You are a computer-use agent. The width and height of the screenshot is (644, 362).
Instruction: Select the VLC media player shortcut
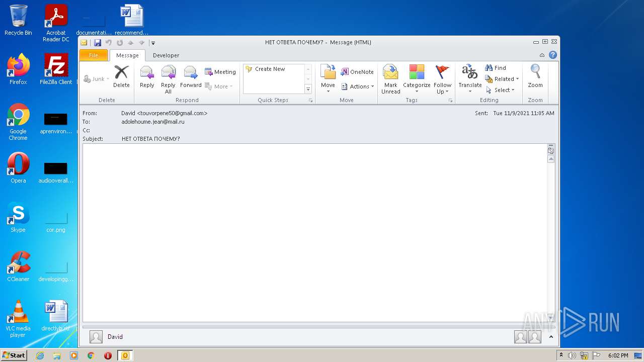[x=18, y=319]
